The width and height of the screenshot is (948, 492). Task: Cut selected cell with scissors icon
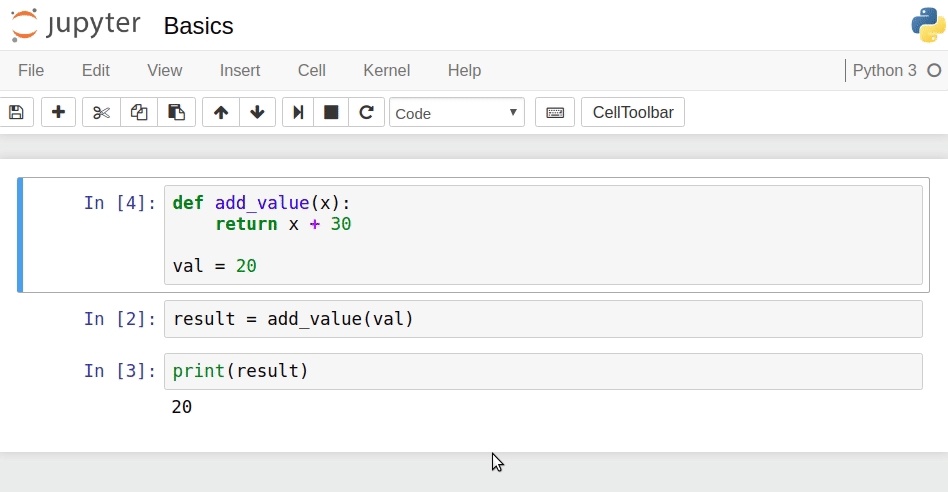(x=101, y=112)
